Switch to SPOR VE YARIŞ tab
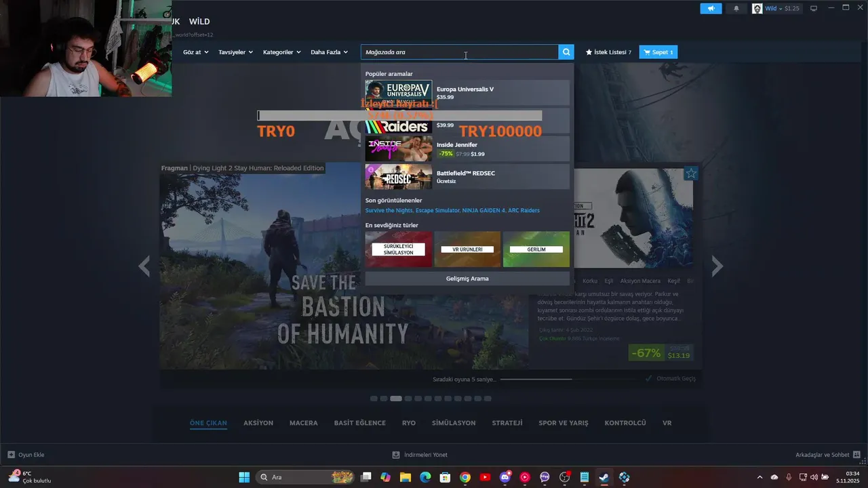The height and width of the screenshot is (488, 868). click(564, 423)
